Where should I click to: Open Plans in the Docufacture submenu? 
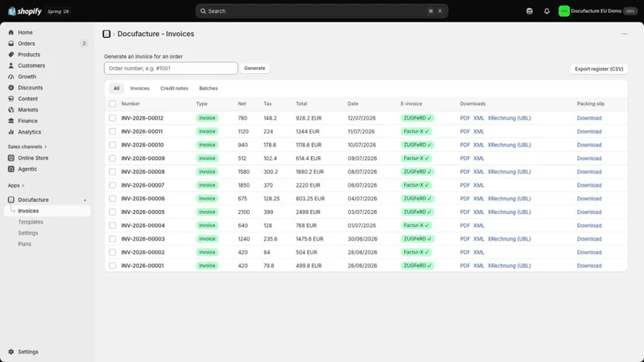25,245
